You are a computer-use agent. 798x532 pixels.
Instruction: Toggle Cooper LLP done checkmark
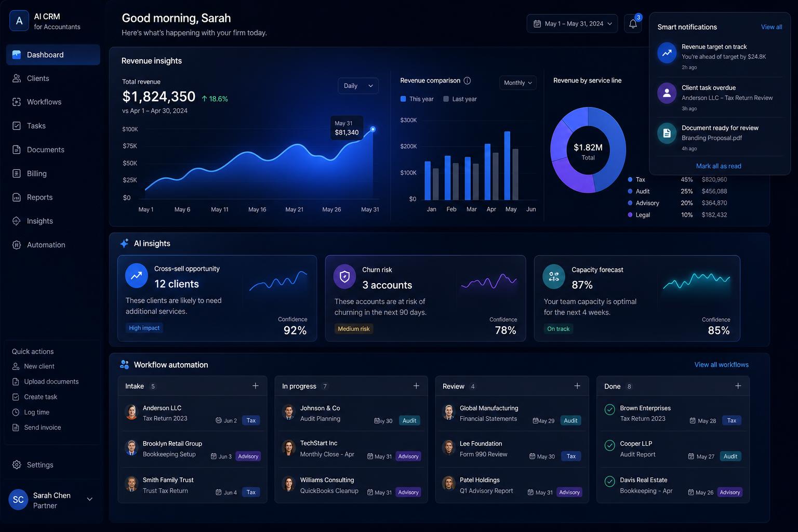click(610, 445)
